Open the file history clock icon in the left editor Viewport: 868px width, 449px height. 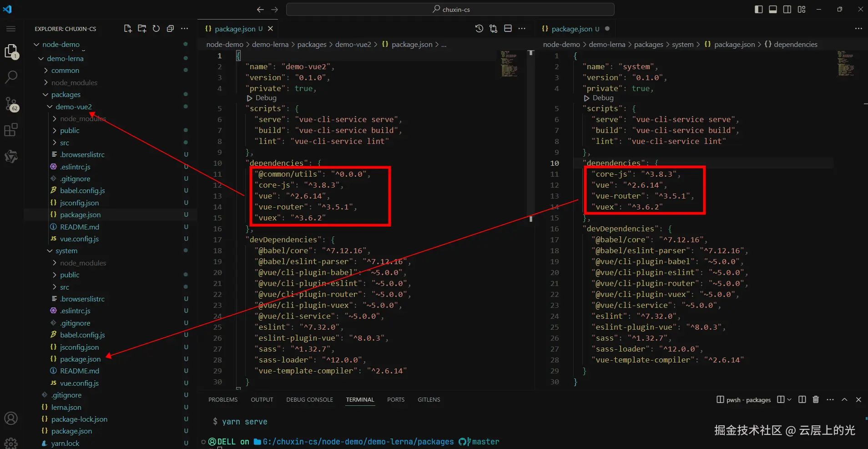479,29
